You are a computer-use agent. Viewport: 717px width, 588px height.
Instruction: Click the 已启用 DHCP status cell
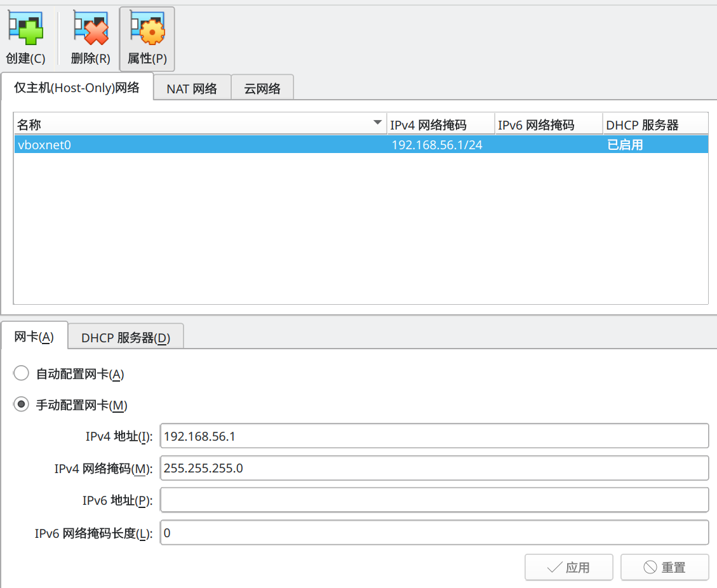click(625, 145)
